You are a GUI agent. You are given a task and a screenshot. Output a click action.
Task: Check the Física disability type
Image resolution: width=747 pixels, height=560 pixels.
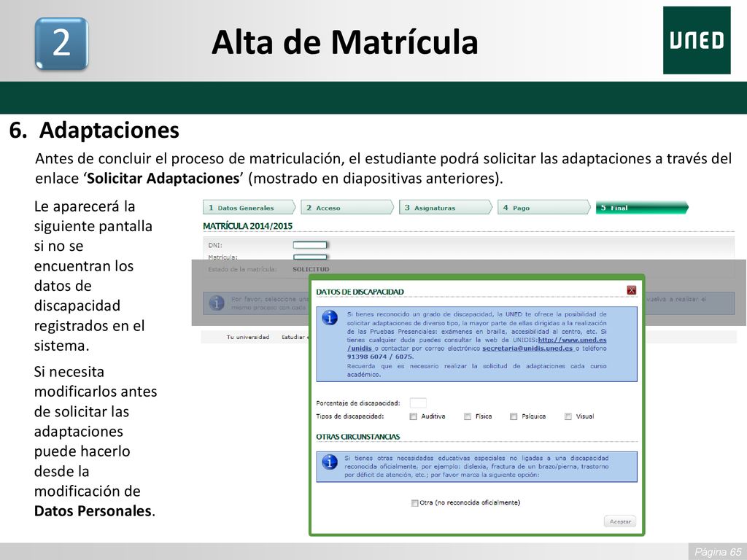[468, 416]
